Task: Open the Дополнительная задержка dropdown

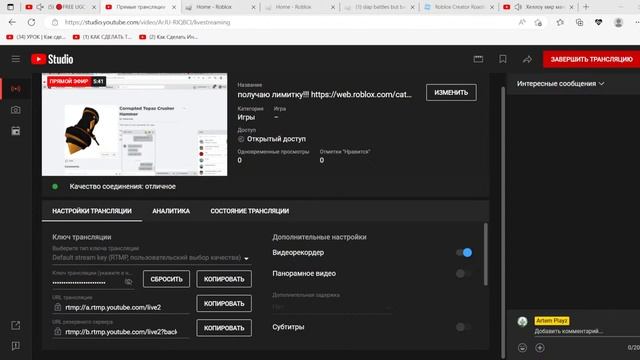Action: coord(333,307)
